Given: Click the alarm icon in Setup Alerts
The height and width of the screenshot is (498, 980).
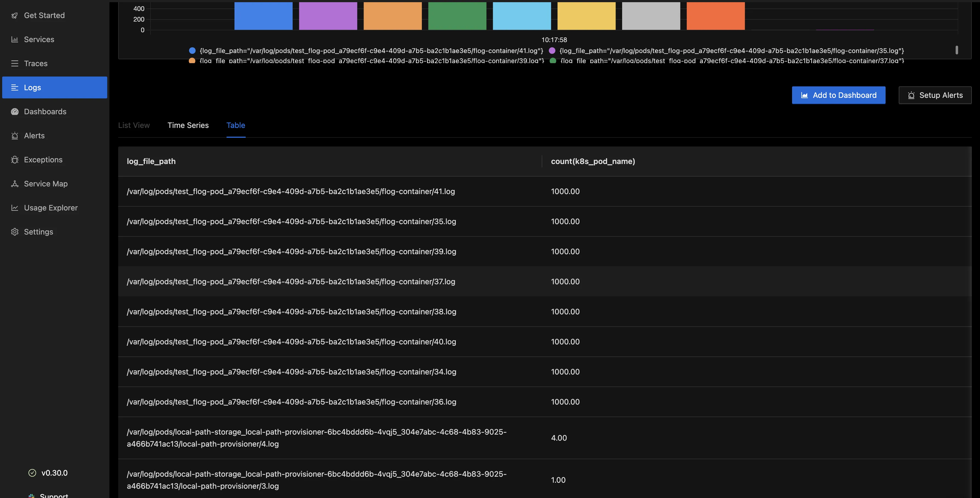Looking at the screenshot, I should [x=911, y=95].
